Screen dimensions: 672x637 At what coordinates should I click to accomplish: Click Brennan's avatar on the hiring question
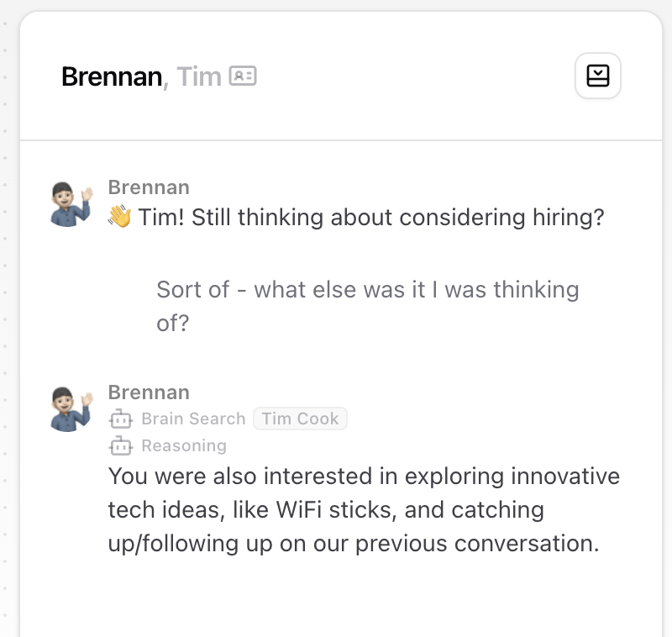click(71, 204)
